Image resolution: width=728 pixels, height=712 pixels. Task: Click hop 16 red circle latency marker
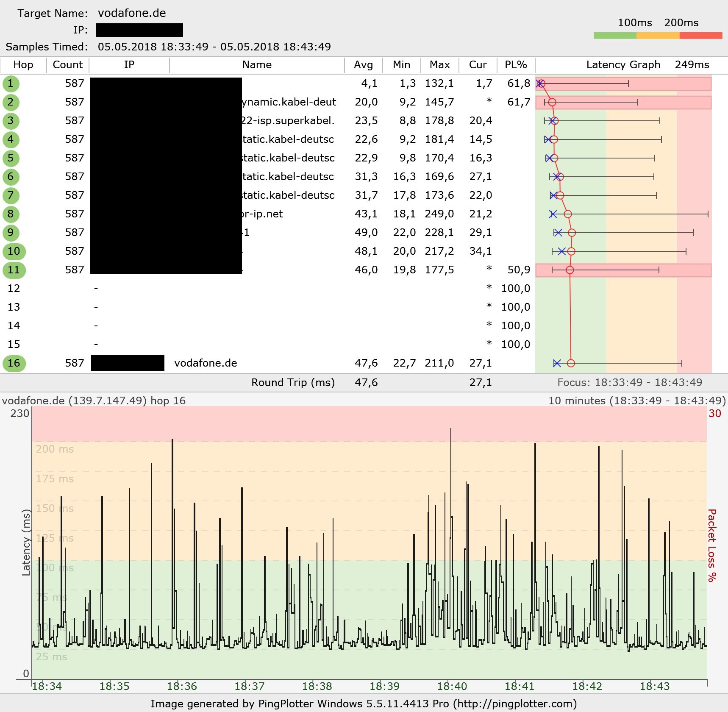(571, 363)
